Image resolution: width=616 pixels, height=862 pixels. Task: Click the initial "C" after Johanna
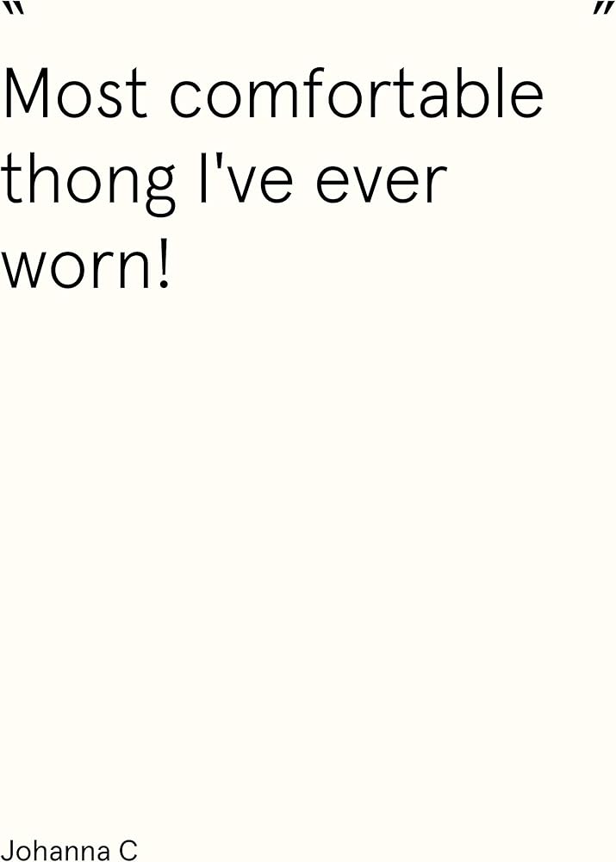pyautogui.click(x=127, y=850)
